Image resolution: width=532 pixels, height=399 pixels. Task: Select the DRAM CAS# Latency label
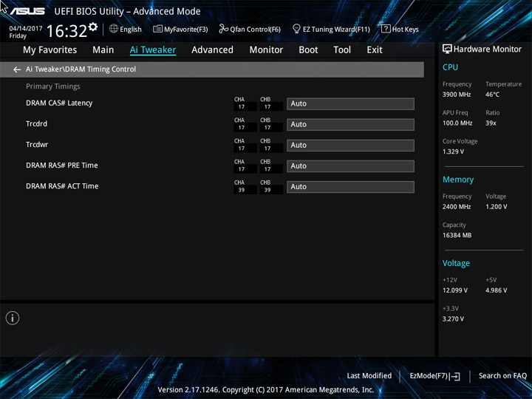point(59,103)
